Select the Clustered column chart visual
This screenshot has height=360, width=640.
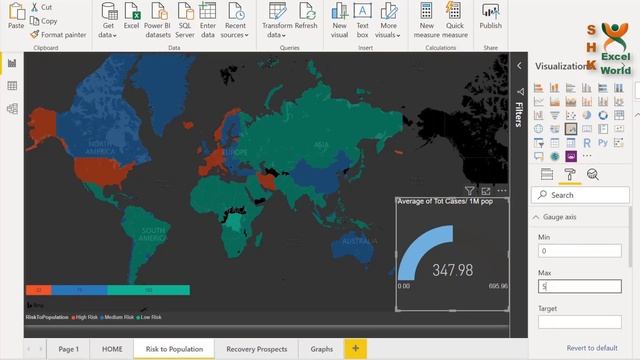pos(587,88)
